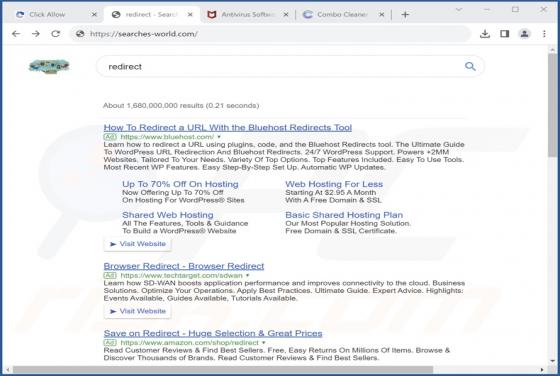This screenshot has height=376, width=560.
Task: Open the site information globe icon
Action: (x=80, y=34)
